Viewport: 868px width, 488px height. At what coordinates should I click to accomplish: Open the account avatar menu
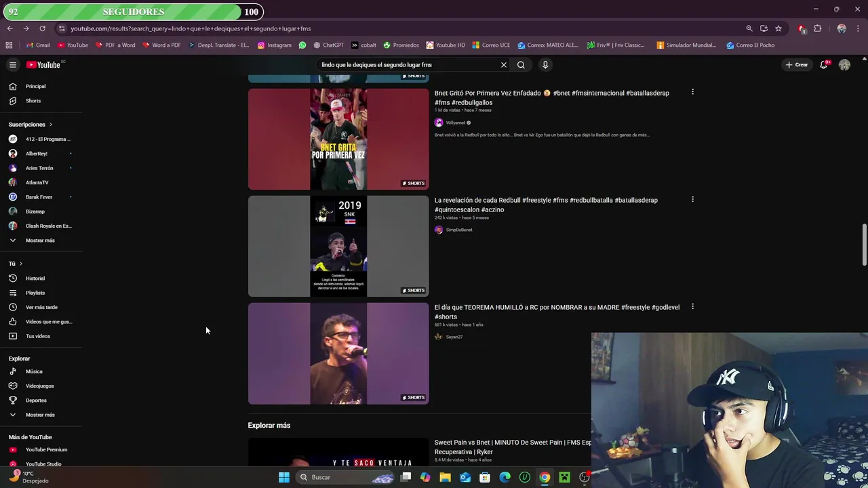pos(844,65)
